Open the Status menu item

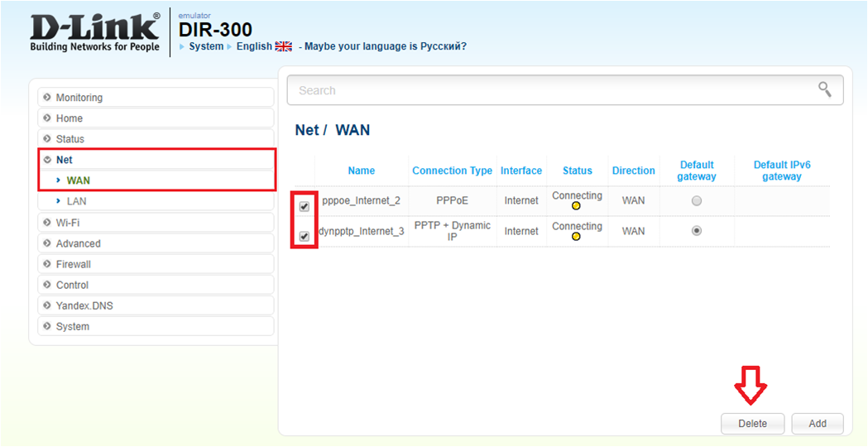[70, 139]
